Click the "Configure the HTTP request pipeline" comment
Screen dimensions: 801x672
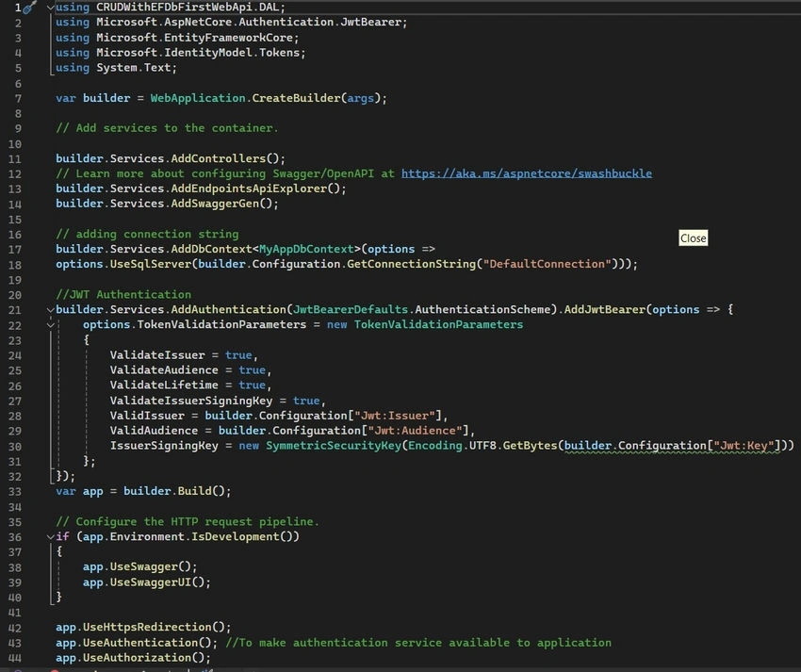coord(187,522)
